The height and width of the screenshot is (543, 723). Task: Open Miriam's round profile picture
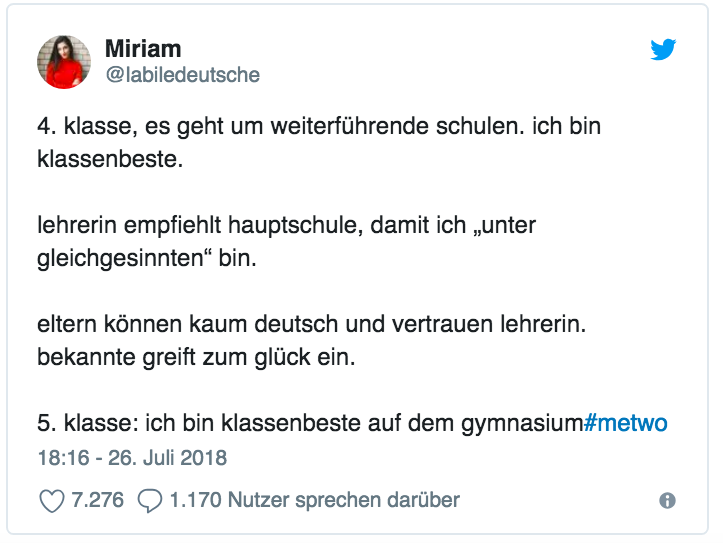pos(64,62)
